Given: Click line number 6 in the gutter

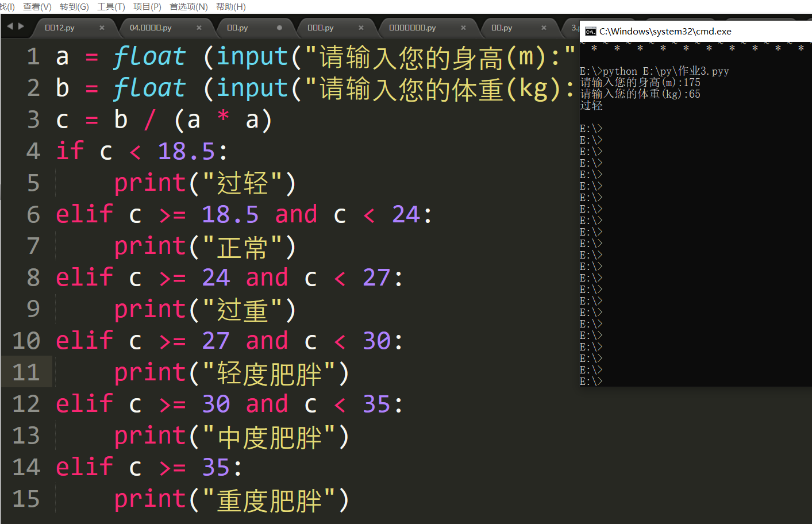Looking at the screenshot, I should [33, 215].
